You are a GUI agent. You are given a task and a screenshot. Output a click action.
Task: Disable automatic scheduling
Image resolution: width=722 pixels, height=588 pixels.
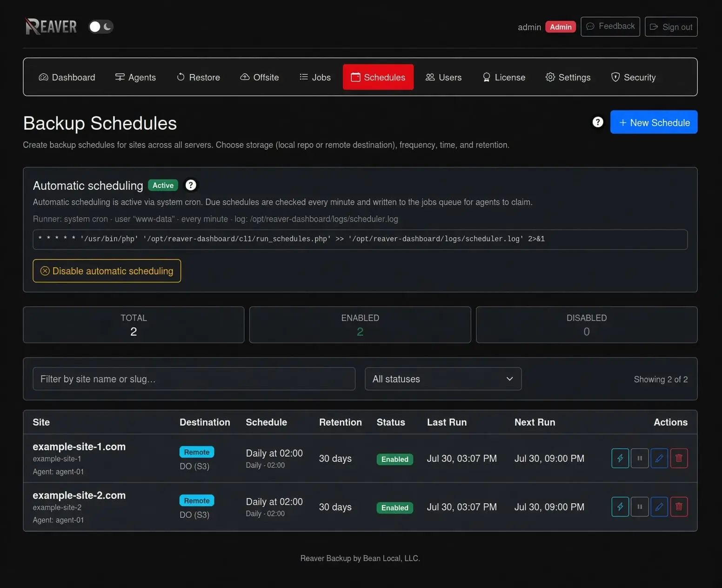pyautogui.click(x=107, y=271)
